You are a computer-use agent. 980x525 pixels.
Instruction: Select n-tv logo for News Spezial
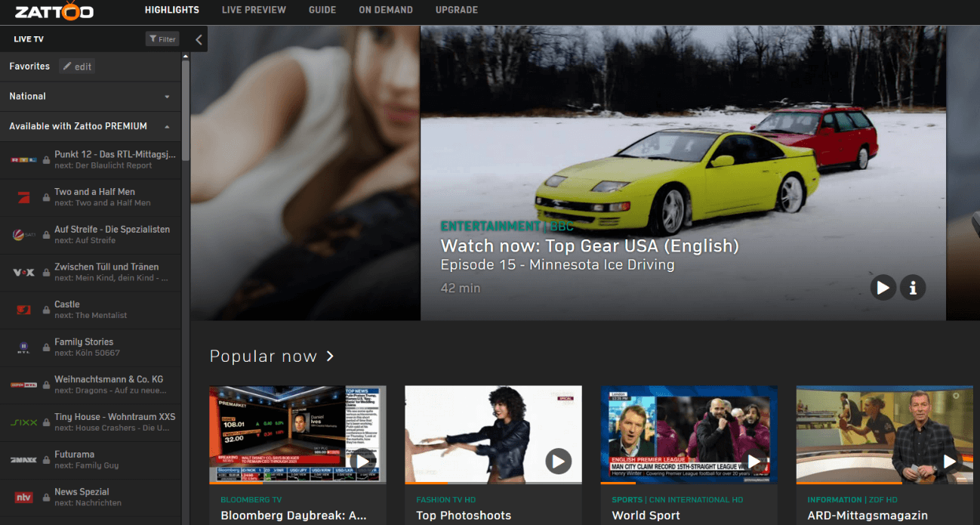click(23, 497)
